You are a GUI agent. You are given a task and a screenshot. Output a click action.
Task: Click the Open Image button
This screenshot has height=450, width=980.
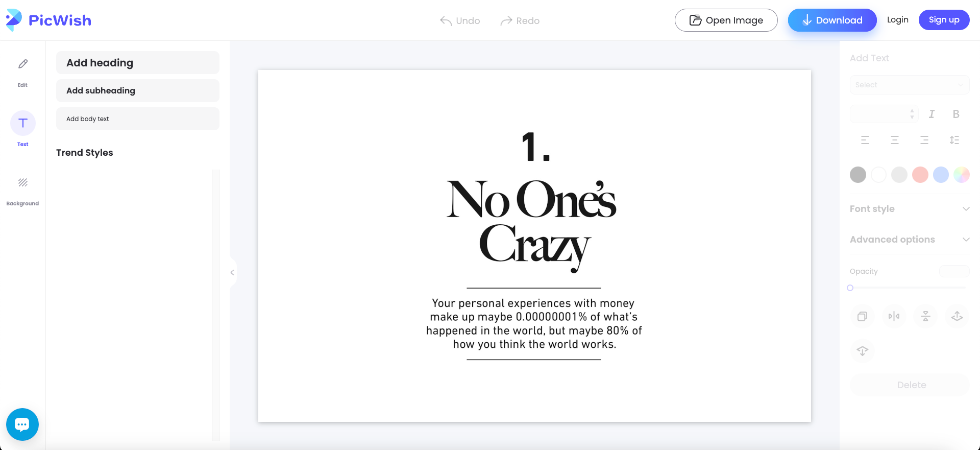726,20
